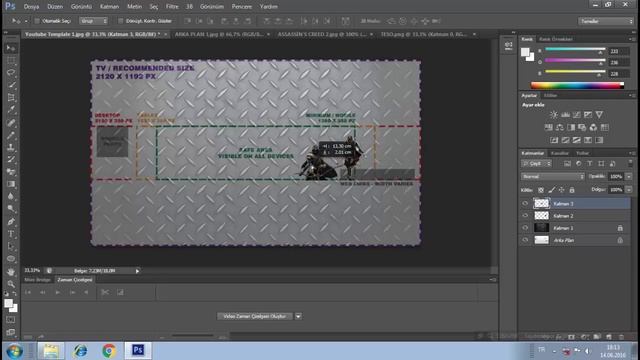The height and width of the screenshot is (360, 640).
Task: Switch to ASSASSIN'S CREED 2.jpg tab
Action: (322, 35)
